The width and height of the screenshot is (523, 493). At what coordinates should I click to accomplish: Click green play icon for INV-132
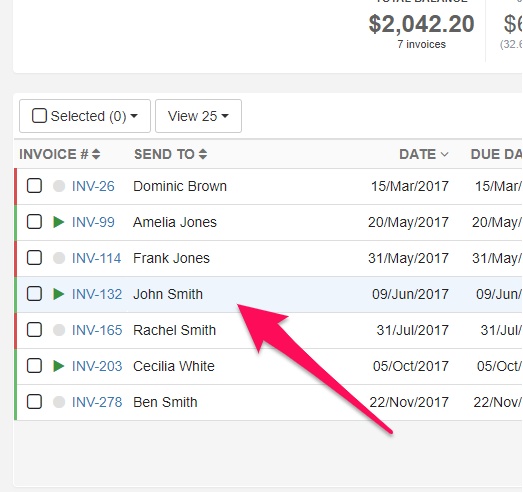click(x=58, y=294)
